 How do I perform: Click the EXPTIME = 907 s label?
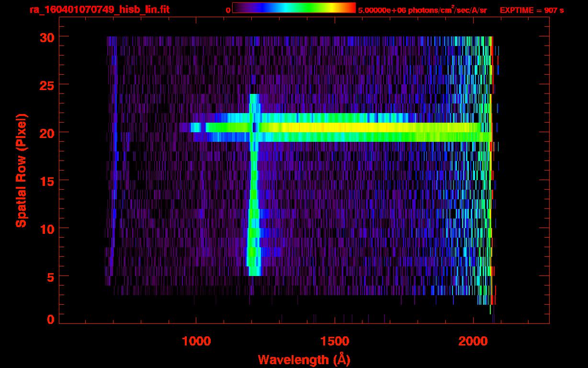point(531,10)
